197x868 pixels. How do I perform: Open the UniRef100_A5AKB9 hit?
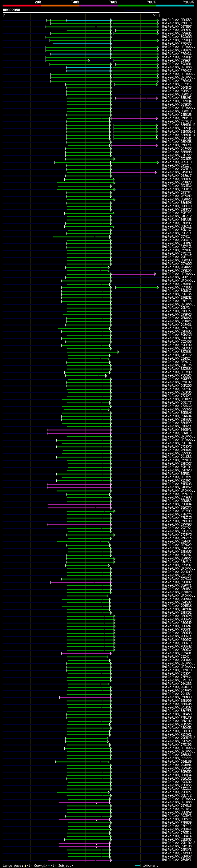click(177, 20)
